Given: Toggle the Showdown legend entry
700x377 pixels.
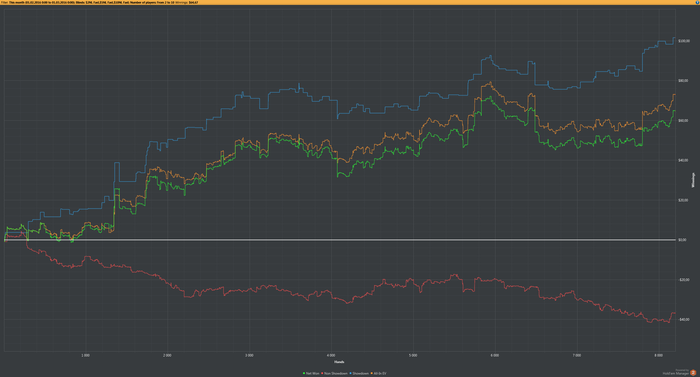Looking at the screenshot, I should (x=359, y=373).
